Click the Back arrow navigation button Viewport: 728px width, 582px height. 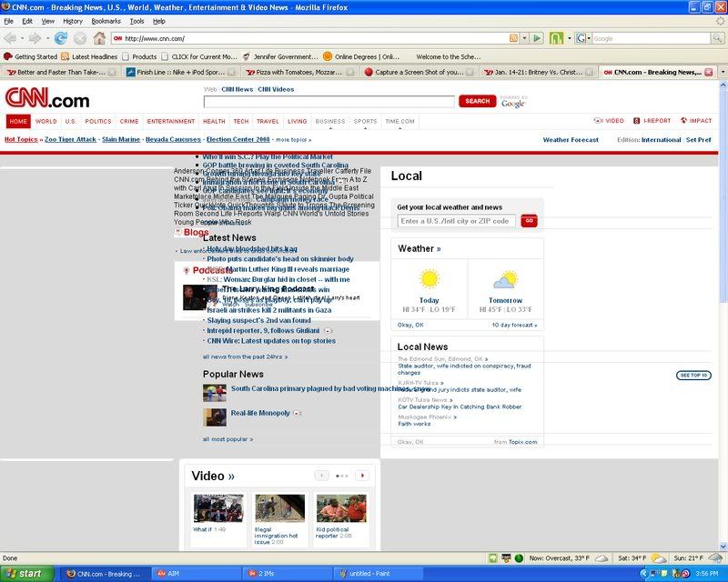coord(12,38)
